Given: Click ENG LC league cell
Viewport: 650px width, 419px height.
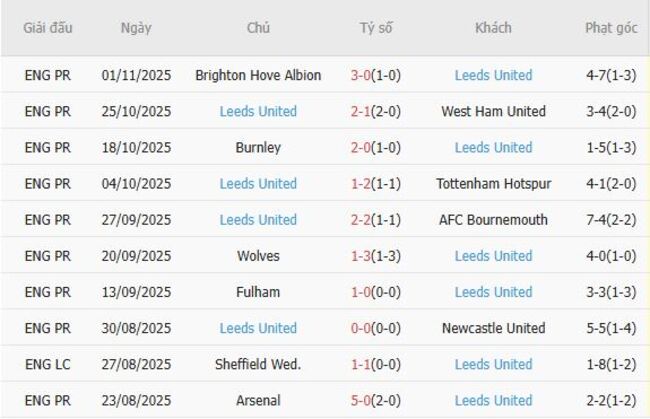Looking at the screenshot, I should click(48, 364).
